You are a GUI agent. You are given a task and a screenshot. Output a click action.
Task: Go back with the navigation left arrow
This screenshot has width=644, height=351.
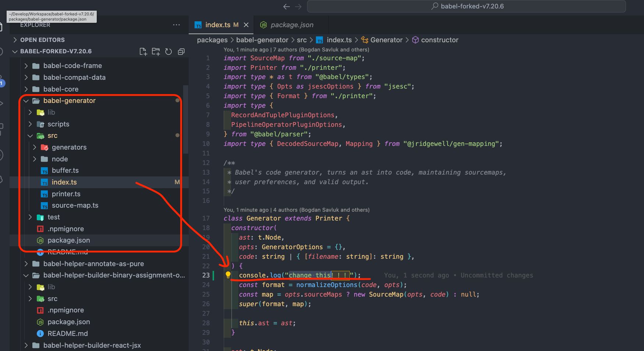[x=287, y=6]
